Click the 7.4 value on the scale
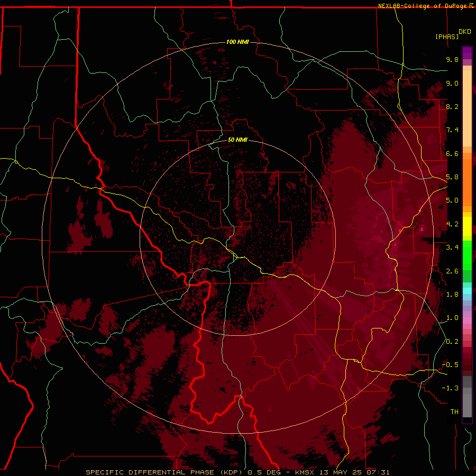476x476 pixels. tap(452, 130)
